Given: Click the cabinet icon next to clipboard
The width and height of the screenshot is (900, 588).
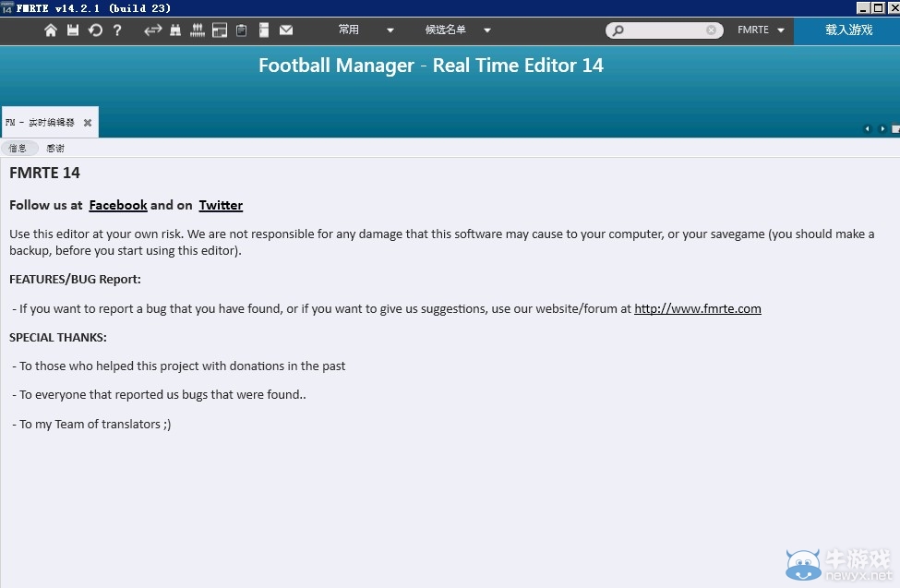Looking at the screenshot, I should [264, 30].
